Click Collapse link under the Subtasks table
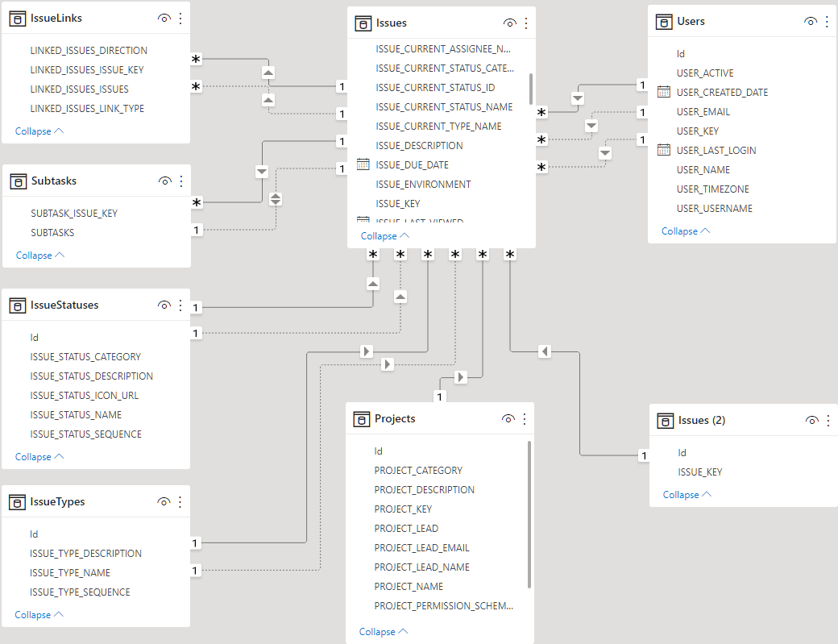The image size is (838, 644). (39, 256)
